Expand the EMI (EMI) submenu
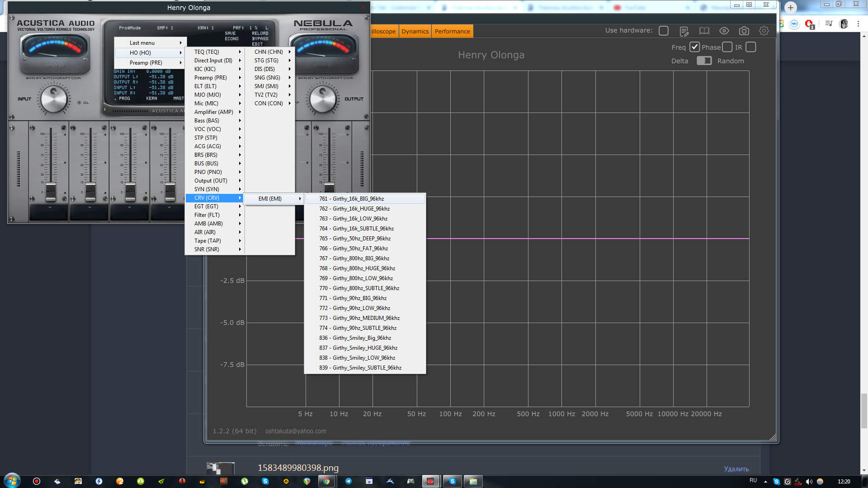 tap(274, 199)
